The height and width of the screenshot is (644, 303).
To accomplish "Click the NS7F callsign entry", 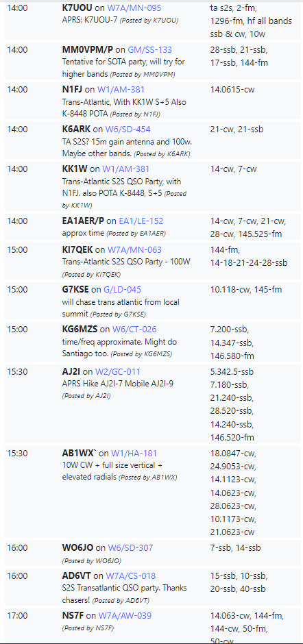I will [73, 616].
